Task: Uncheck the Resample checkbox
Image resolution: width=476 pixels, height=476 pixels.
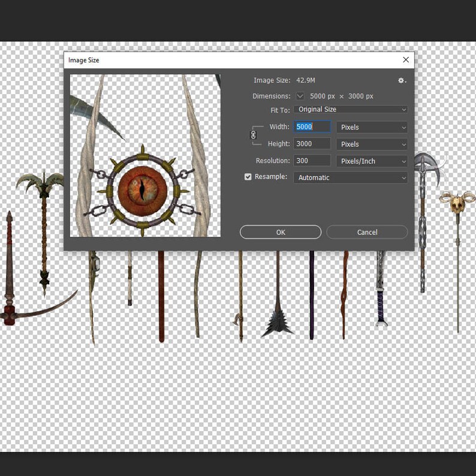Action: click(x=248, y=177)
